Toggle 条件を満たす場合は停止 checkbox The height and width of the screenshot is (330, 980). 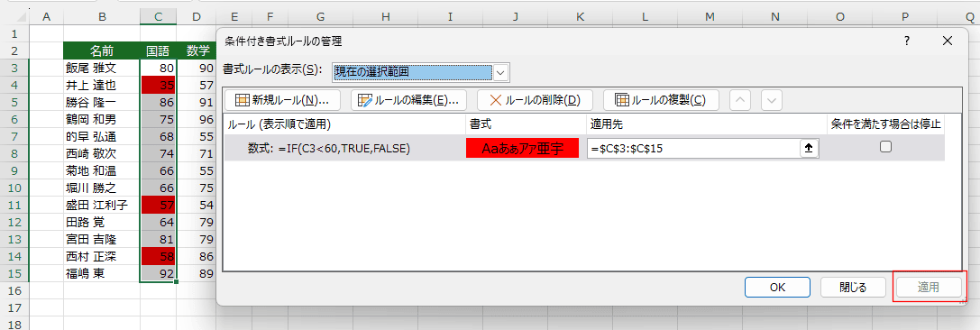pyautogui.click(x=885, y=147)
